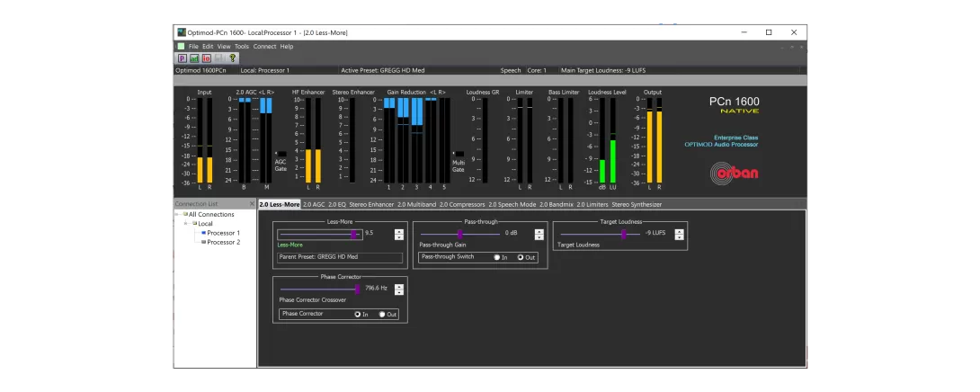Set Phase Corrector radio to In
Viewport: 980px width, 392px height.
(359, 314)
